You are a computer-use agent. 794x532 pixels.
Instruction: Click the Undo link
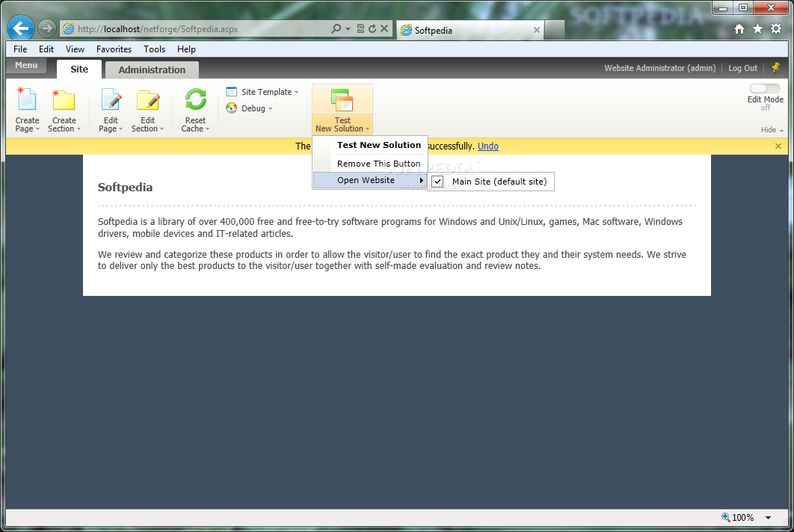tap(487, 146)
